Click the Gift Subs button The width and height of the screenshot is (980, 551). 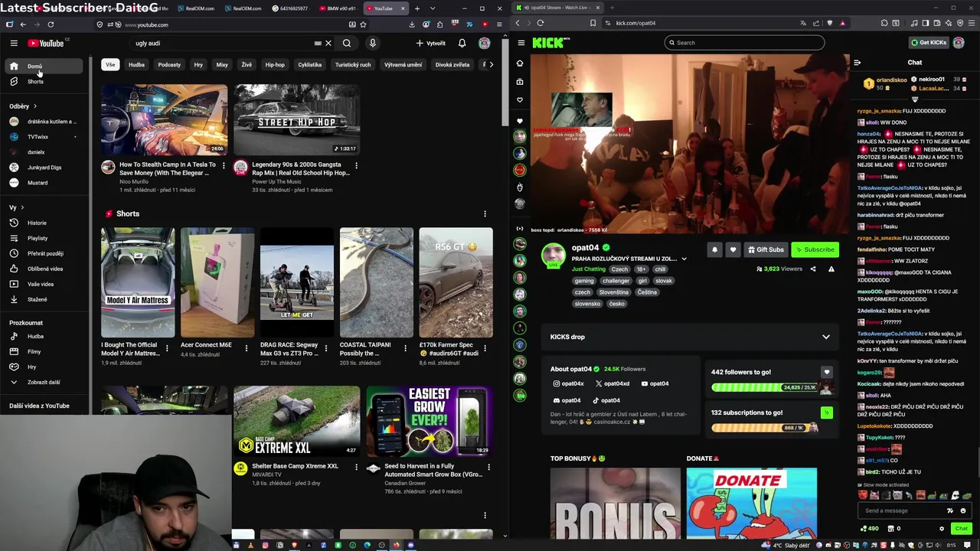coord(766,249)
